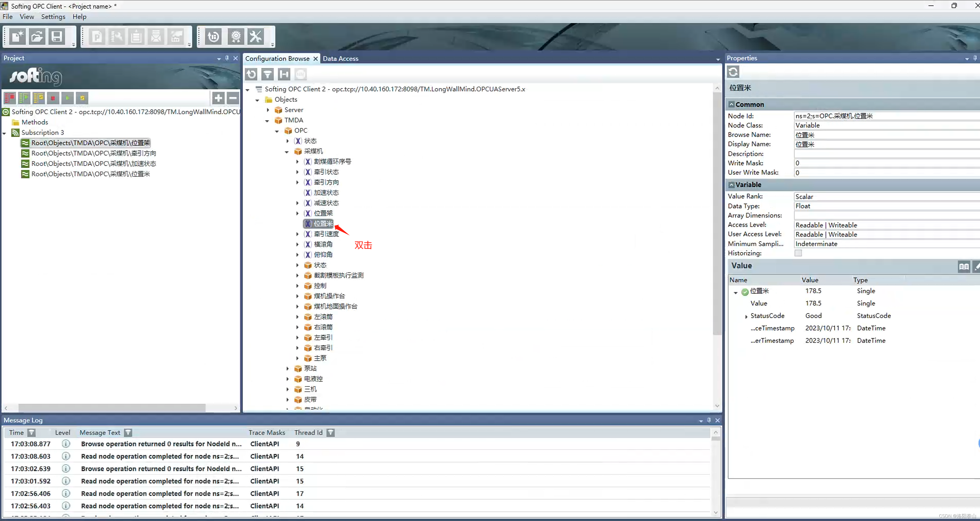Click the scroll-down arrow in the Message Log

(x=715, y=512)
